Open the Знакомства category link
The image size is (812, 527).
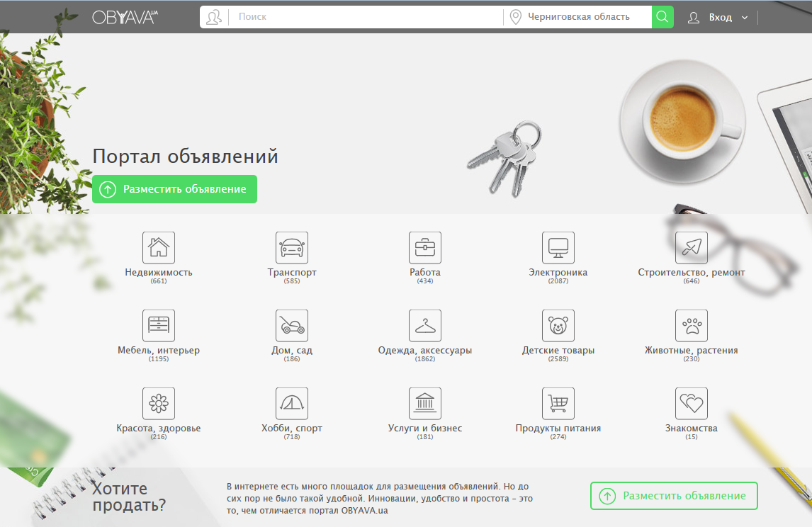tap(692, 428)
